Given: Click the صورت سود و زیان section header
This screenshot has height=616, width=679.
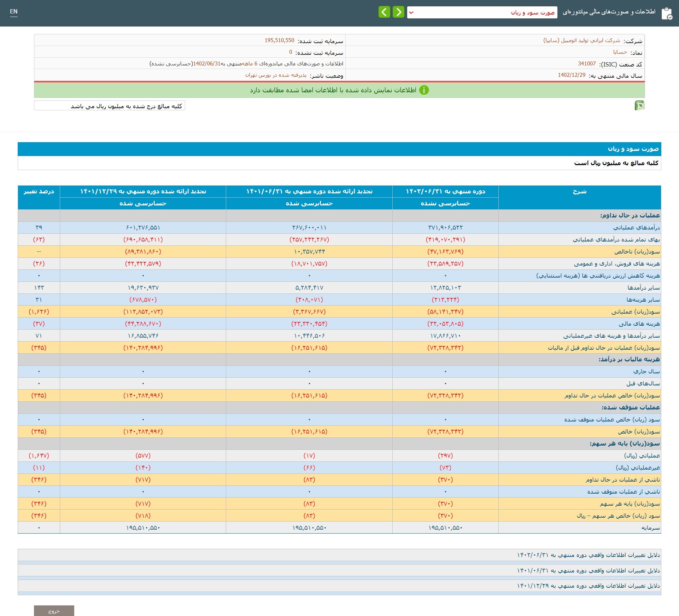Looking at the screenshot, I should (633, 149).
